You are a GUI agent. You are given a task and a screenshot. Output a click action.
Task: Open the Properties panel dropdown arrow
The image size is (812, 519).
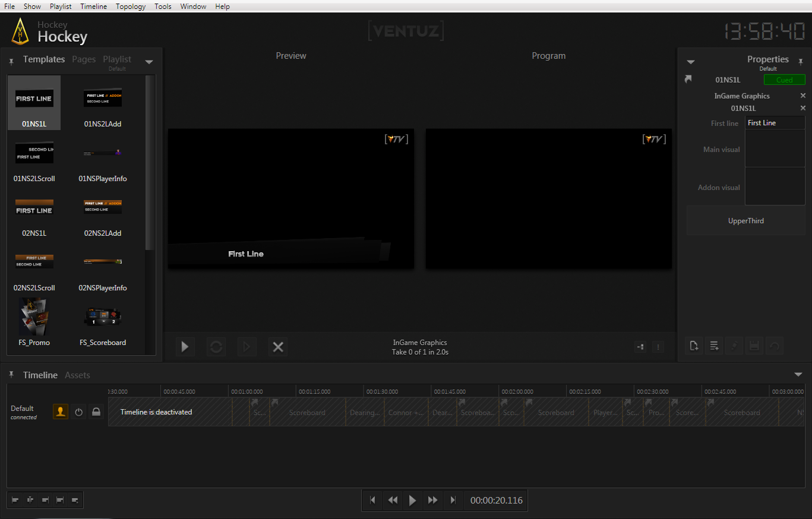[690, 62]
